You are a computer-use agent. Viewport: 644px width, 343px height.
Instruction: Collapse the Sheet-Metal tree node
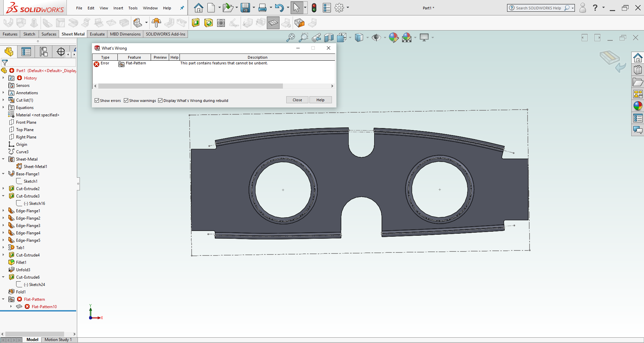click(x=3, y=159)
